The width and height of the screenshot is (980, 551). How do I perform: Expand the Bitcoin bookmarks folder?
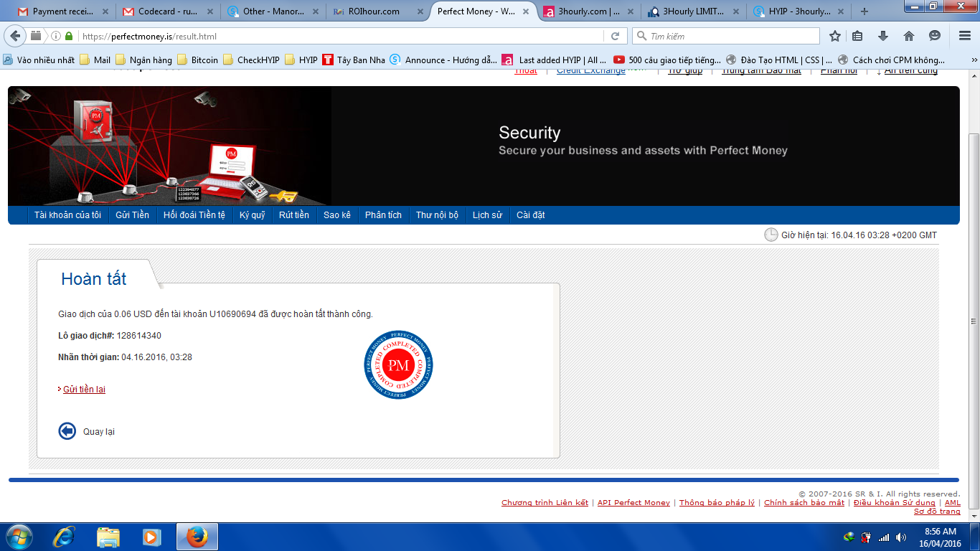pos(197,60)
